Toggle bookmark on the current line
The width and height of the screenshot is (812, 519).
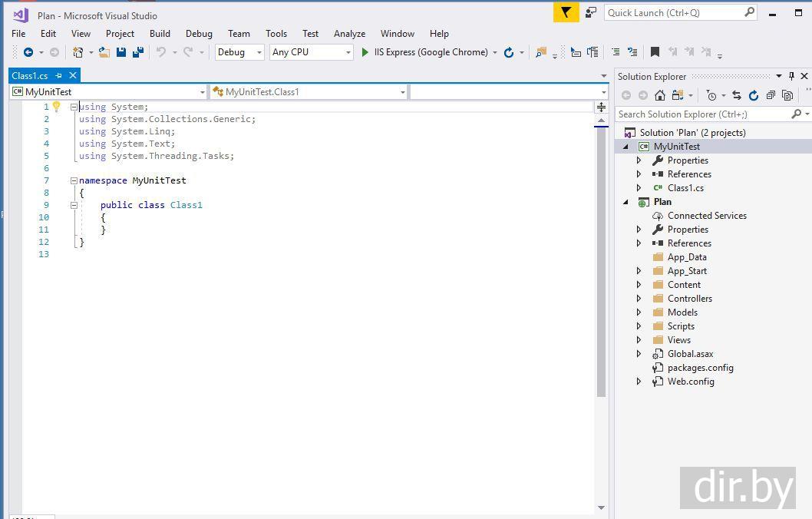(x=655, y=52)
